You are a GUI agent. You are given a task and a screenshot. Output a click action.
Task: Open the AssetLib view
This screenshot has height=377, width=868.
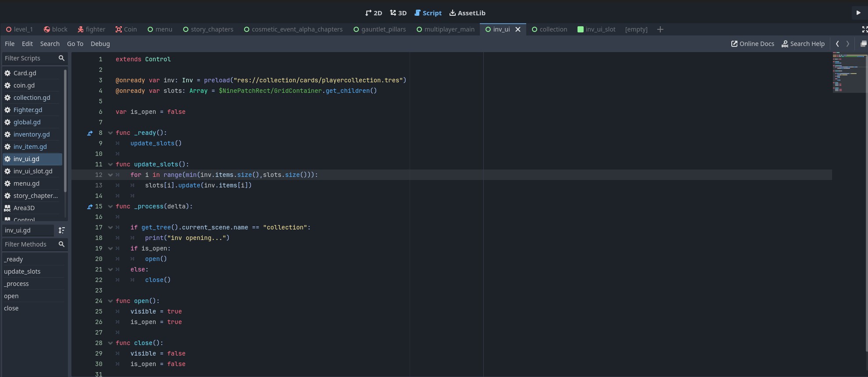[467, 13]
